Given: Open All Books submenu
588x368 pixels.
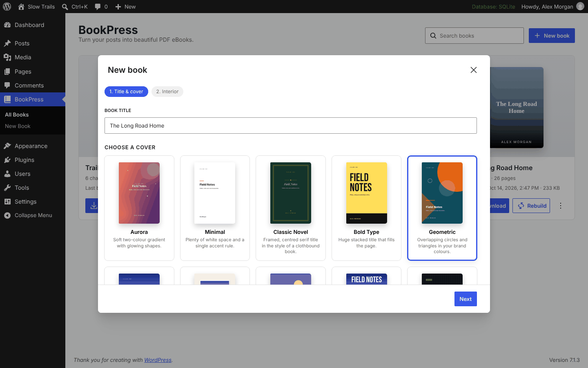Looking at the screenshot, I should [17, 115].
